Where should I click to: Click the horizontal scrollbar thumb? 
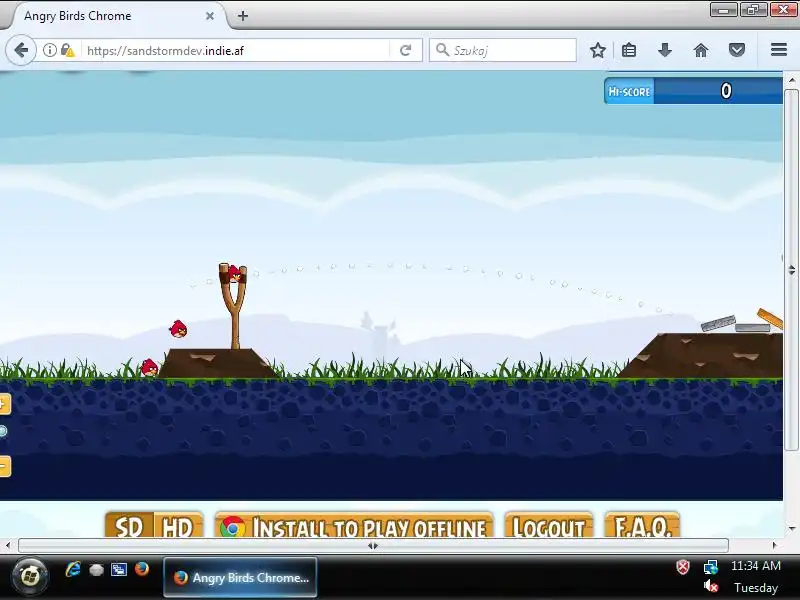click(x=373, y=545)
